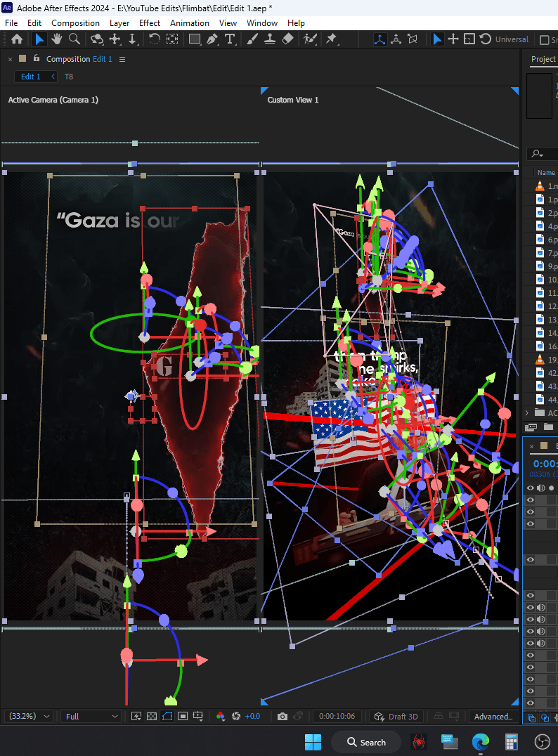Select the Roto Brush tool
558x756 pixels.
tap(310, 39)
